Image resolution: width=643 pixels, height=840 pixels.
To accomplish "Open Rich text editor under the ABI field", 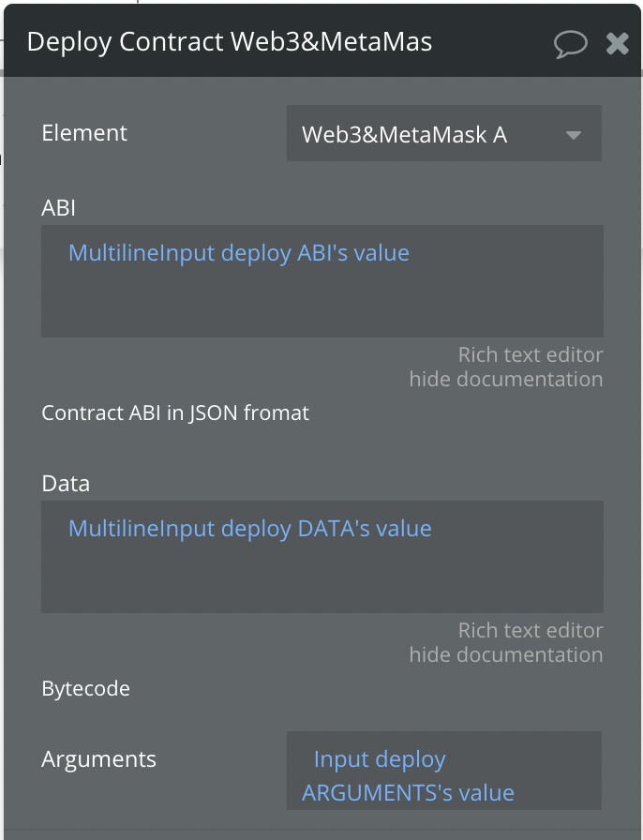I will click(x=530, y=355).
